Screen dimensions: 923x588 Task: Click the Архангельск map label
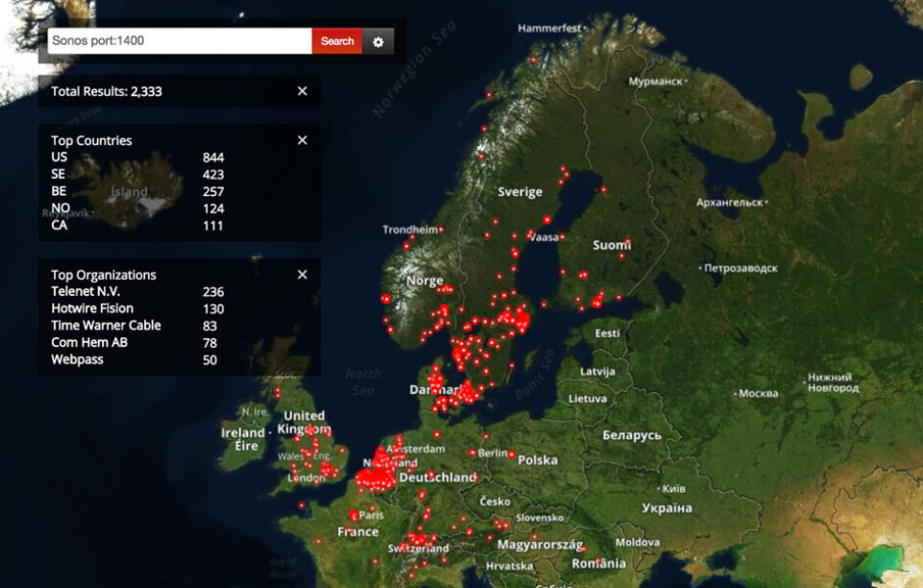(730, 203)
